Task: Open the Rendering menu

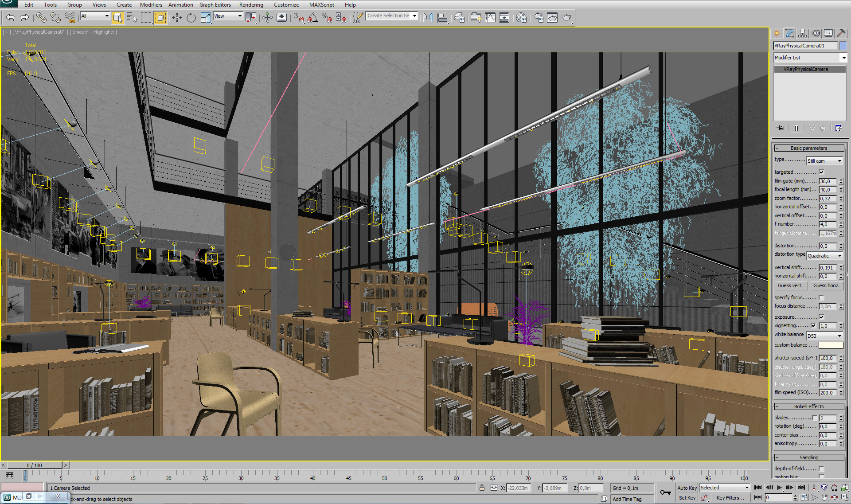Action: click(x=251, y=5)
